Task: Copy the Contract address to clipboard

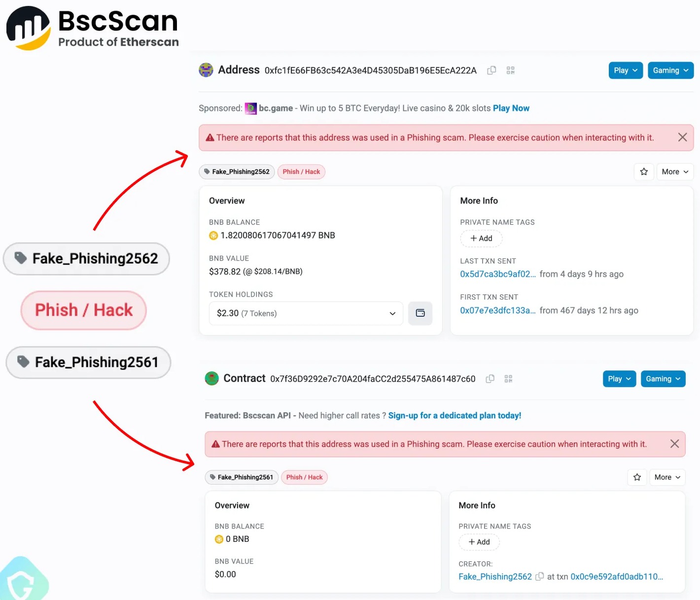Action: pos(490,379)
